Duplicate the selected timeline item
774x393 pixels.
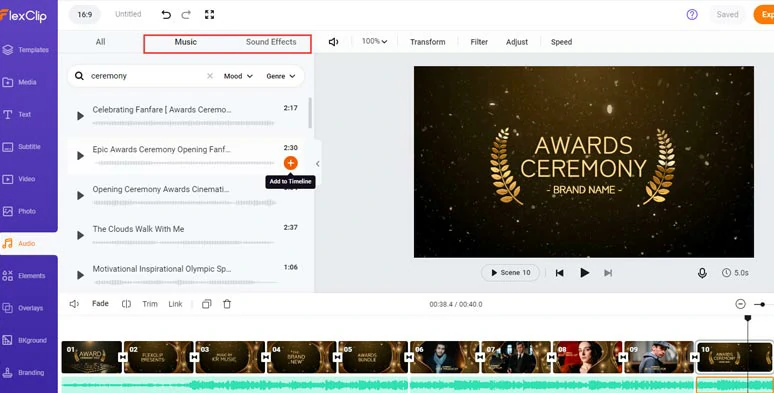pos(207,304)
